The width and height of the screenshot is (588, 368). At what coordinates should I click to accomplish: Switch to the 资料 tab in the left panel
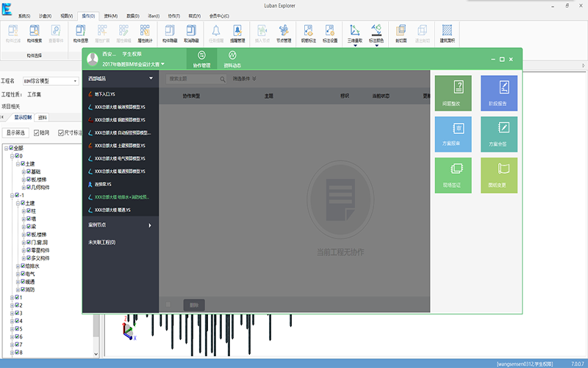(x=43, y=118)
